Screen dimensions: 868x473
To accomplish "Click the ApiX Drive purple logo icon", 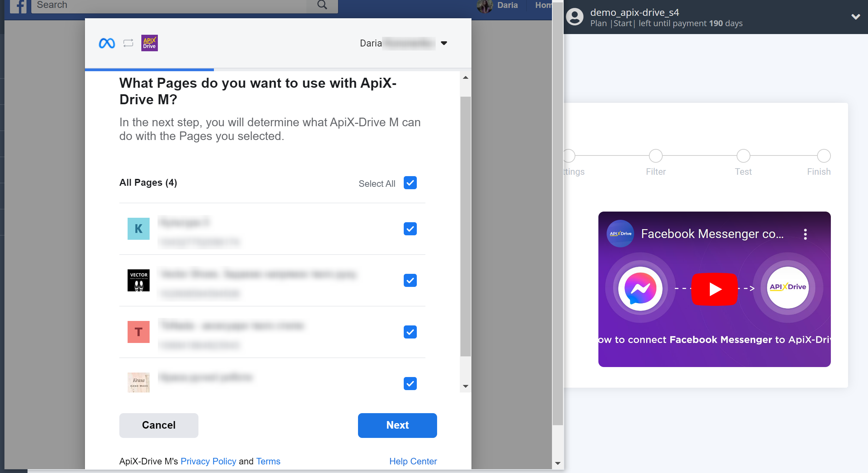I will point(150,43).
